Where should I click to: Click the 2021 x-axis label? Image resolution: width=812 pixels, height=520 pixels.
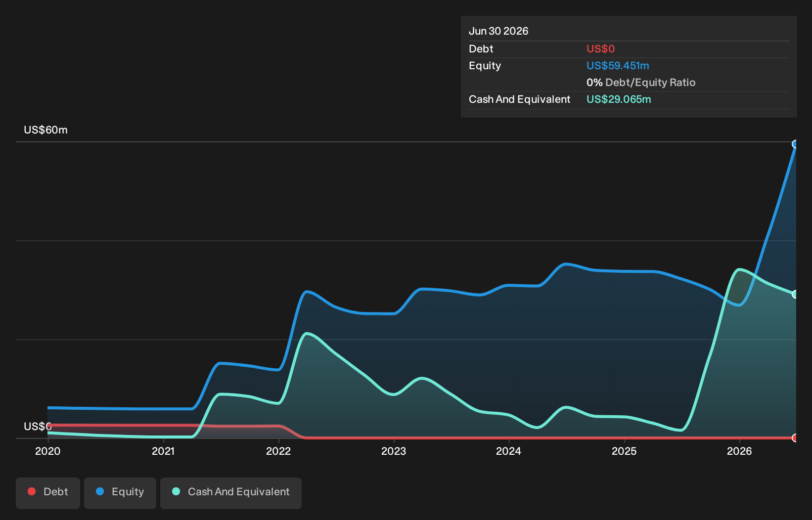coord(163,451)
